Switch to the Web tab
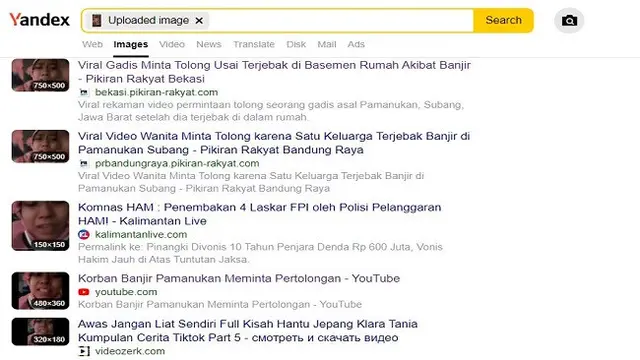The image size is (640, 360). [92, 44]
